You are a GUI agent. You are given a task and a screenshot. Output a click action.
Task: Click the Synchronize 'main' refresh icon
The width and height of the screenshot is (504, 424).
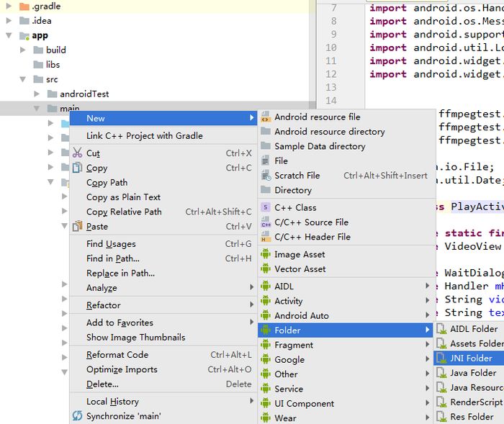point(78,416)
